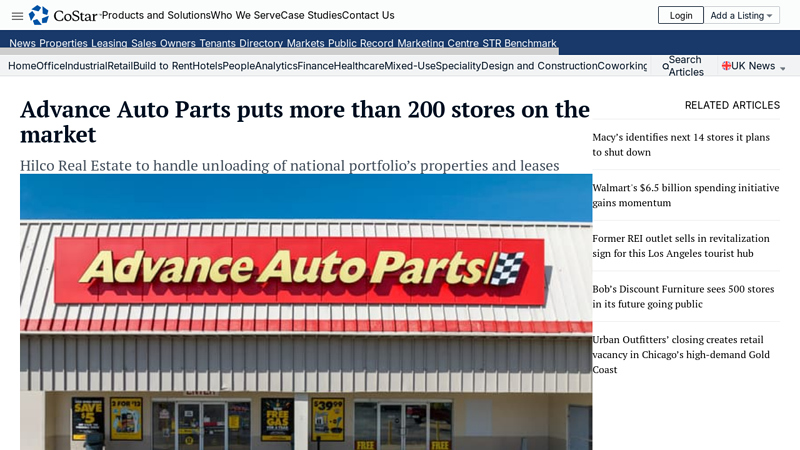Open the Coworking news category
This screenshot has width=800, height=450.
[x=622, y=66]
